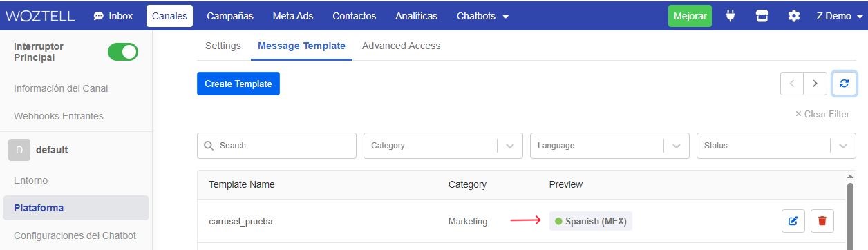Click the Mejorar upgrade button
Image resolution: width=868 pixels, height=250 pixels.
click(690, 16)
